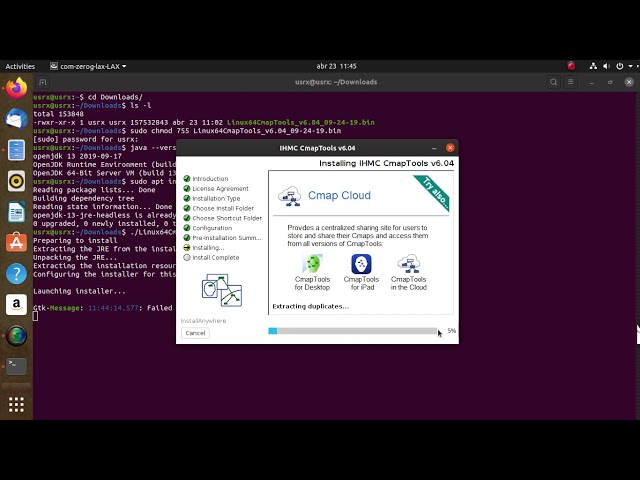This screenshot has height=480, width=640.
Task: Open Ubuntu Software in the dock
Action: coord(16,242)
